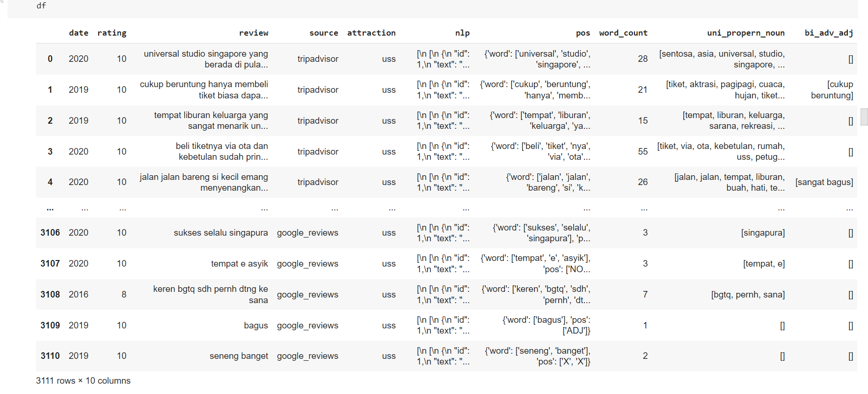Screen dimensions: 868x394
Task: Click the 'source' column header
Action: point(324,33)
